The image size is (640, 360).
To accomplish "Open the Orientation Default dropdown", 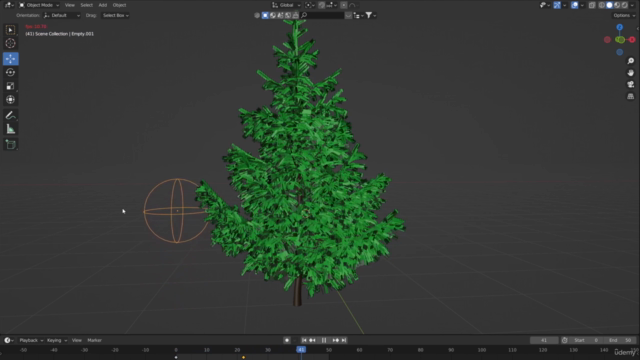I will coord(62,15).
